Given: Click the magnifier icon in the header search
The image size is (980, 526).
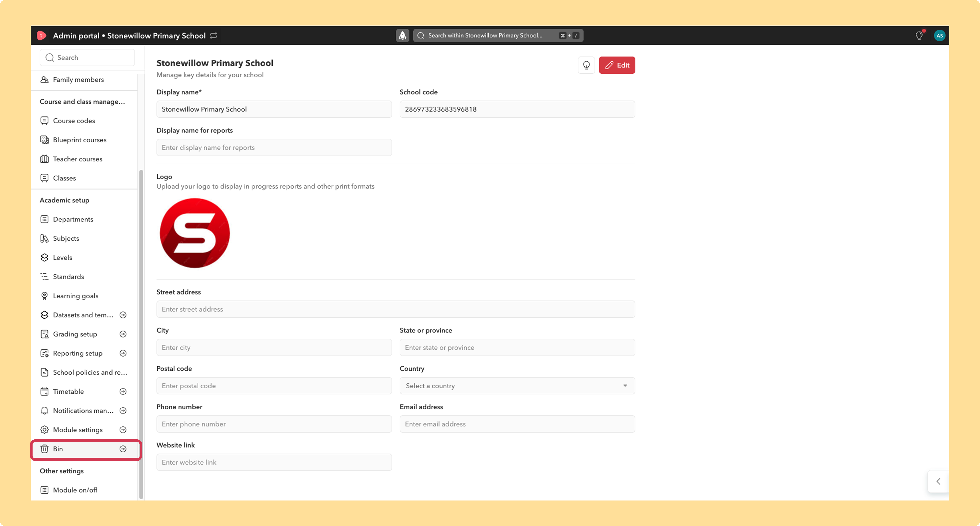Looking at the screenshot, I should [x=421, y=35].
